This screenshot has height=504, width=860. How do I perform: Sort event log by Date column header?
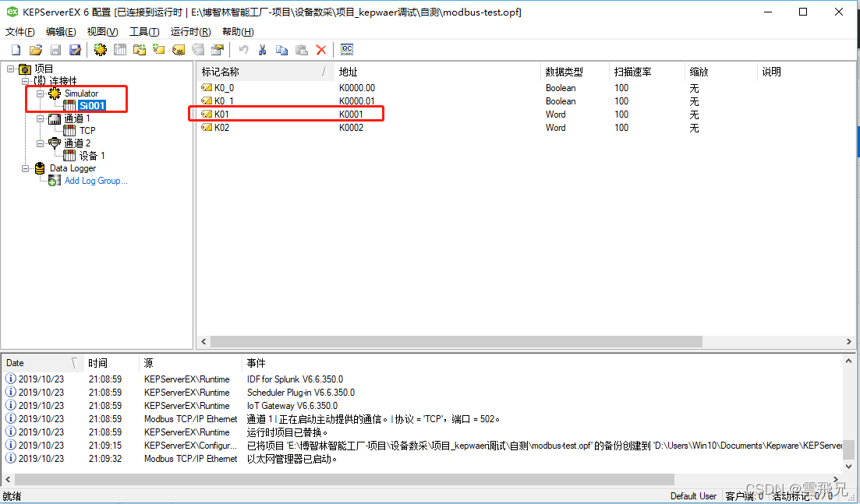(42, 363)
